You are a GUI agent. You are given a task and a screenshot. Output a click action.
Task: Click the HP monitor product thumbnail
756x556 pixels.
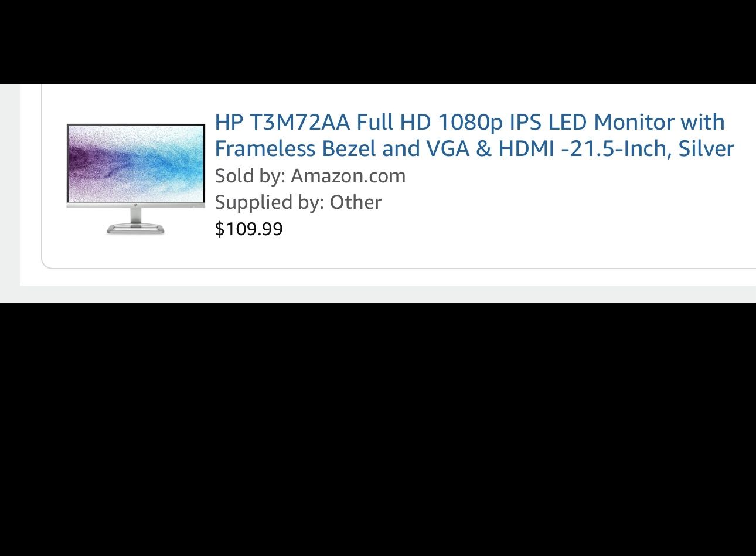click(136, 179)
